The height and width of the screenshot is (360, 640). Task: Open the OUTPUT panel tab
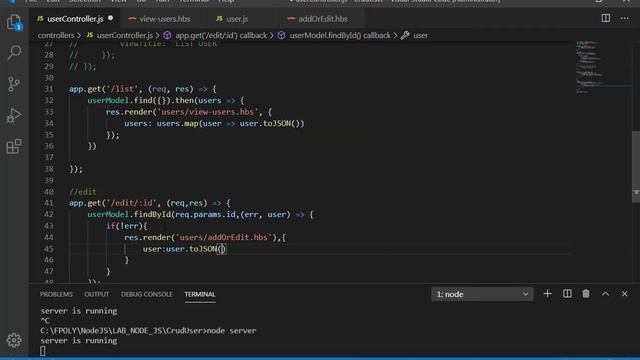click(x=97, y=294)
